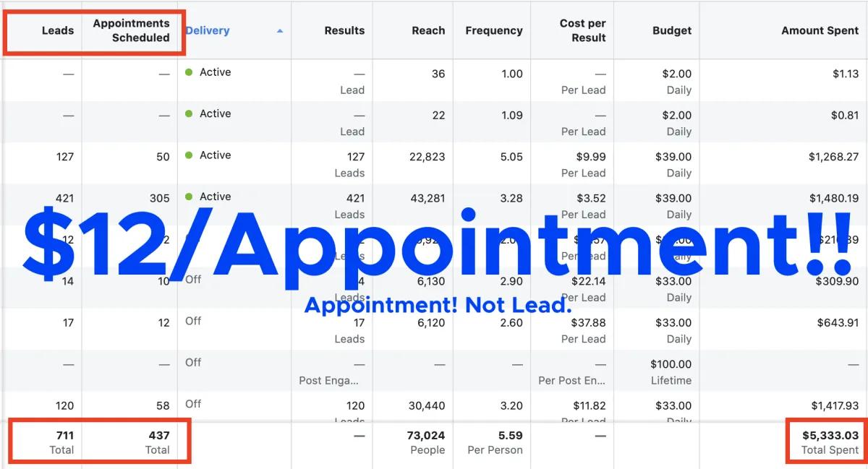Click the Results column header

[x=344, y=30]
